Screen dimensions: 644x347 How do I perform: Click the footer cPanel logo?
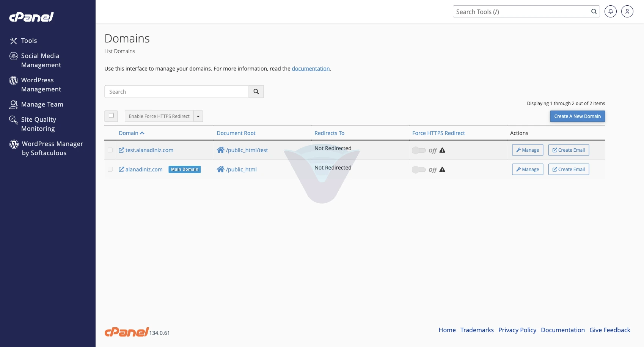pyautogui.click(x=127, y=332)
